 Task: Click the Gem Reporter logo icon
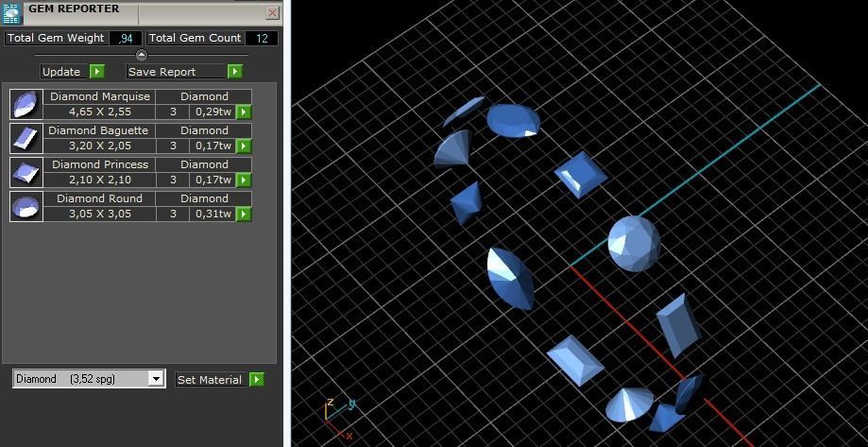pos(11,12)
